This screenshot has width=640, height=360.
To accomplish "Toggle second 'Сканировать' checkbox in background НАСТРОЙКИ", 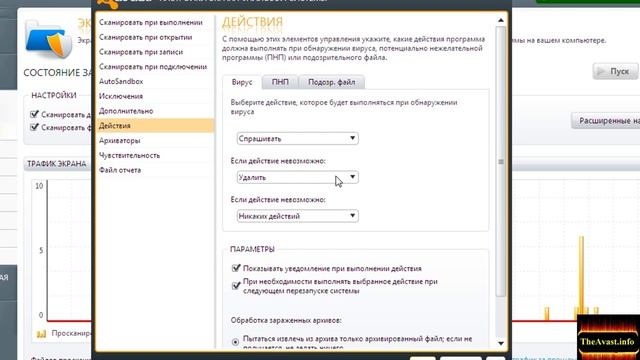I will coord(35,127).
